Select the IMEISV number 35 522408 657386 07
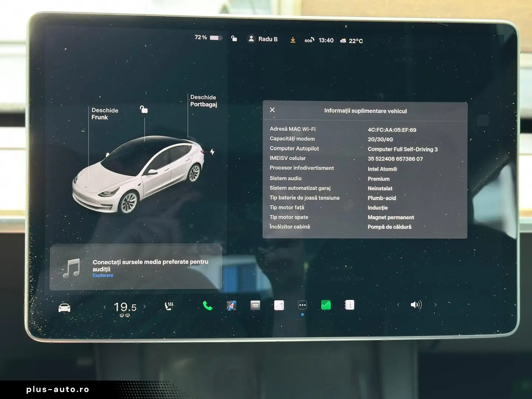532x399 pixels. [395, 159]
